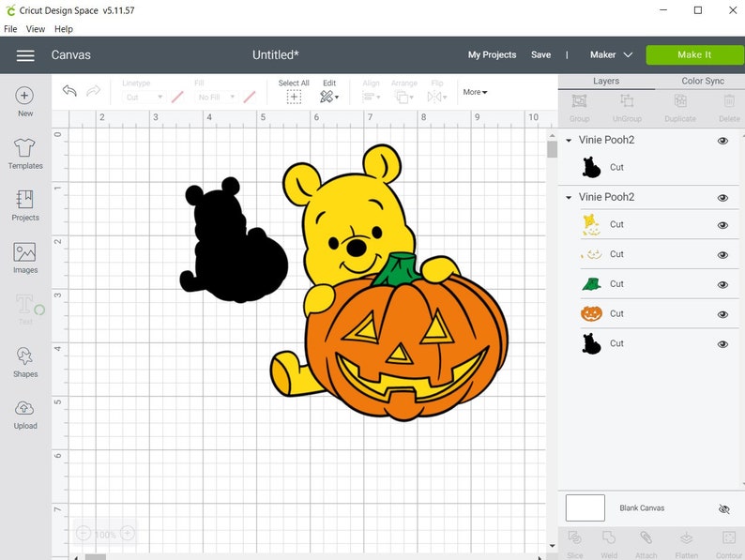Switch to the Layers tab
This screenshot has height=560, width=745.
coord(606,82)
